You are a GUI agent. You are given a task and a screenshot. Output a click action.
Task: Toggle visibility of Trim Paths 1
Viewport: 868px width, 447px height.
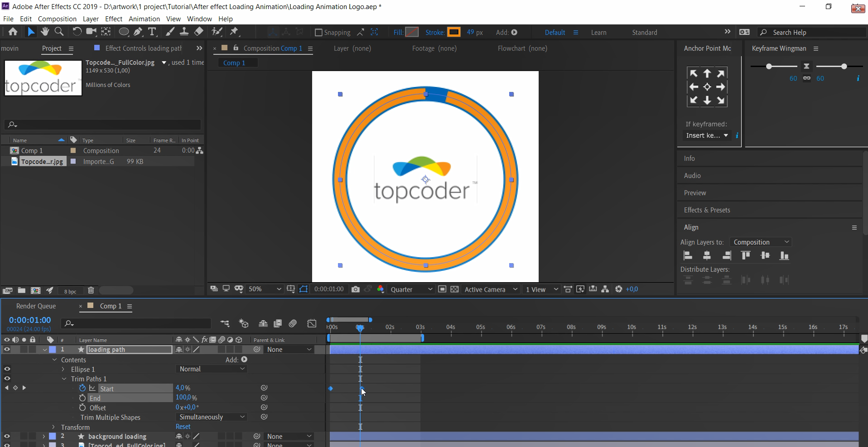7,379
